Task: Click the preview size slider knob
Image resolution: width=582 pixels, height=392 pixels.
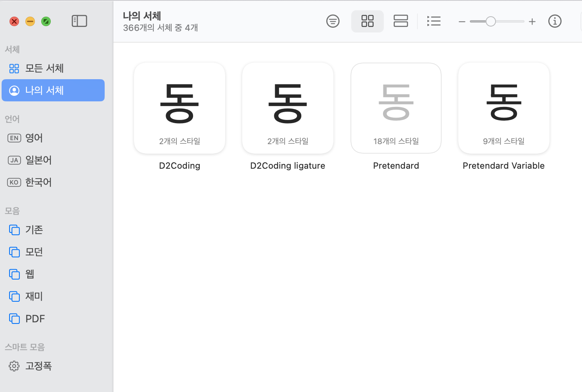Action: (x=491, y=21)
